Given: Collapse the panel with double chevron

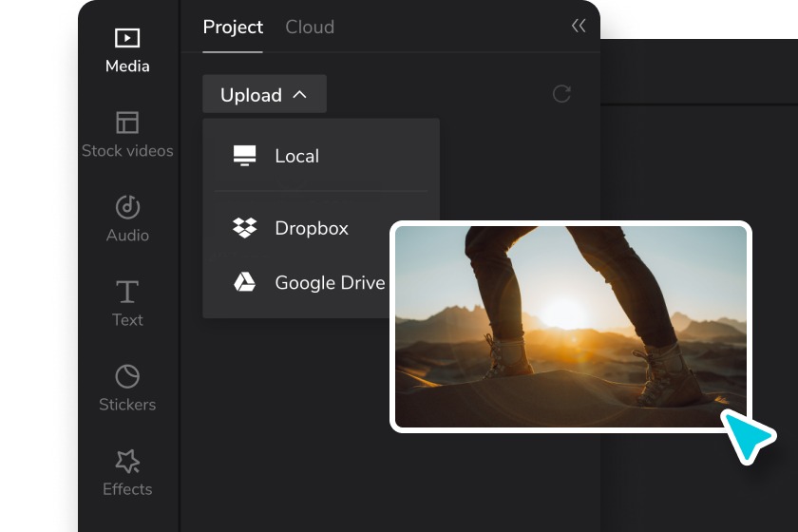Looking at the screenshot, I should coord(579,26).
